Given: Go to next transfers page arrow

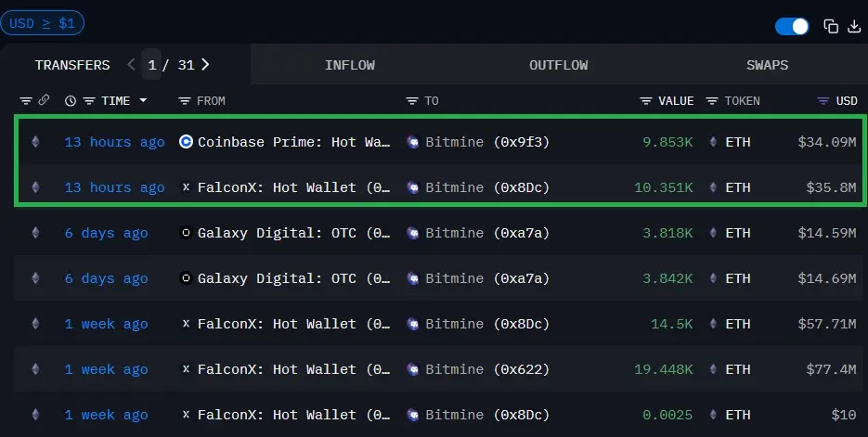Looking at the screenshot, I should tap(205, 65).
